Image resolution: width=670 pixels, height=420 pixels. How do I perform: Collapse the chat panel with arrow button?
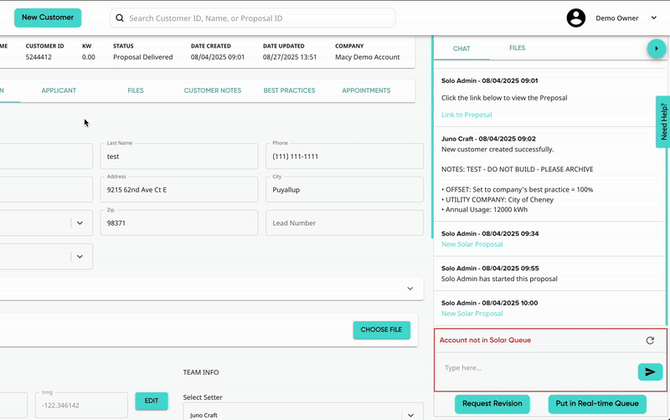pyautogui.click(x=656, y=48)
